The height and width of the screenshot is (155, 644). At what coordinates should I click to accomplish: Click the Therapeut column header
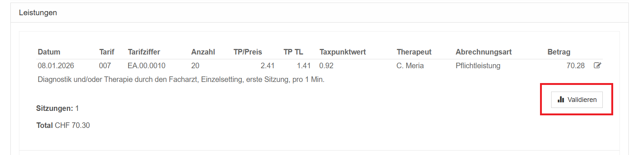pyautogui.click(x=414, y=52)
